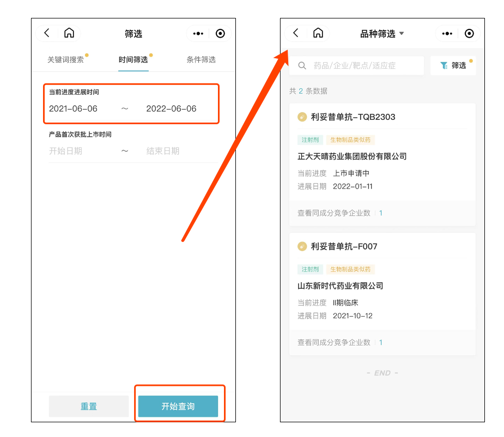Open the 利妥昔单抗-TQB2303 entry
Viewport: 504px width, 437px height.
coord(353,117)
